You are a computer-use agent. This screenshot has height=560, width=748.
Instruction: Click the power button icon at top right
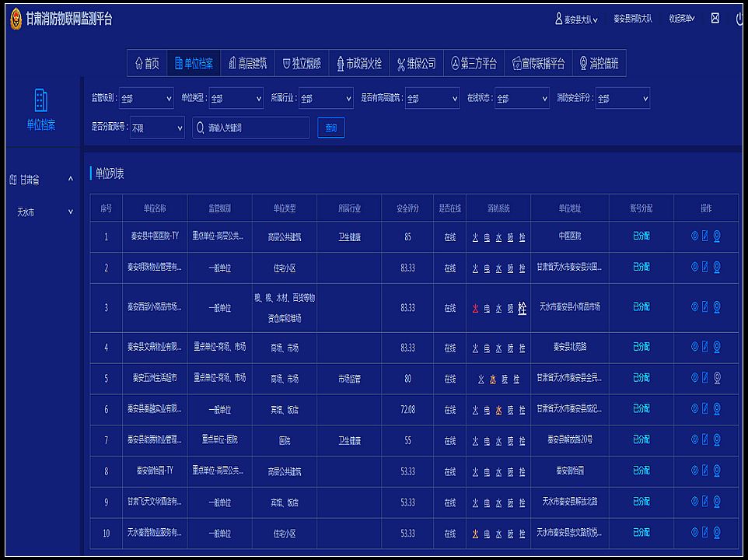point(739,19)
